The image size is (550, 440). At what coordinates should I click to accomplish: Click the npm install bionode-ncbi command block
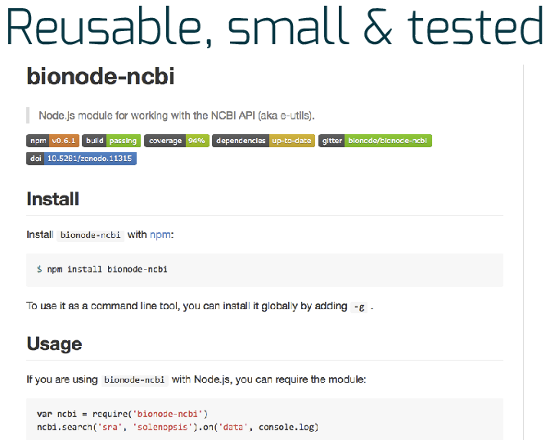(x=264, y=270)
